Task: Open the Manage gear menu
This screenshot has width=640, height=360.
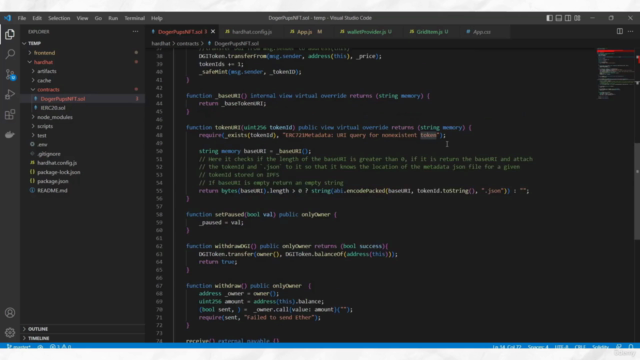Action: coord(10,333)
